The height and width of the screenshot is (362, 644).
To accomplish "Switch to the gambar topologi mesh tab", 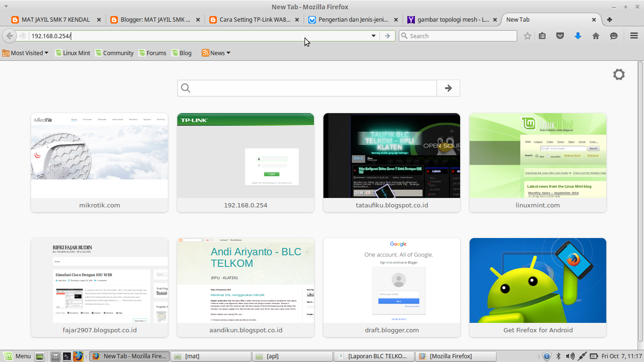I will 452,20.
